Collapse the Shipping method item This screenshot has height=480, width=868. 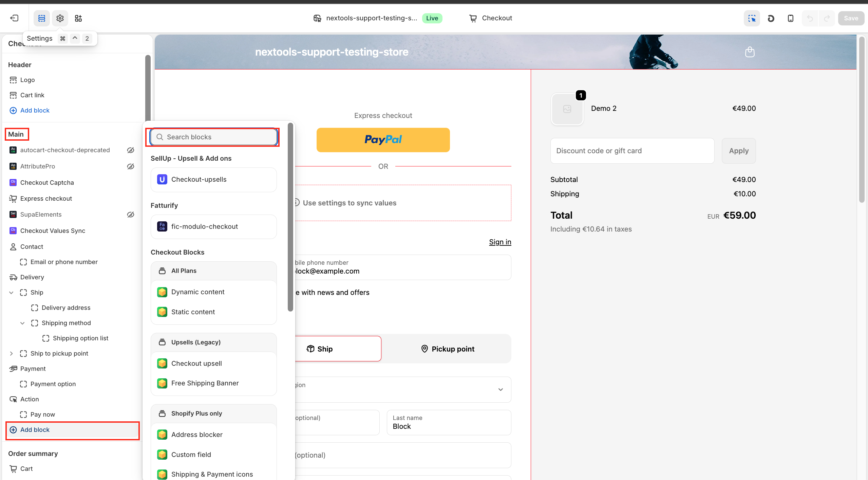(22, 323)
